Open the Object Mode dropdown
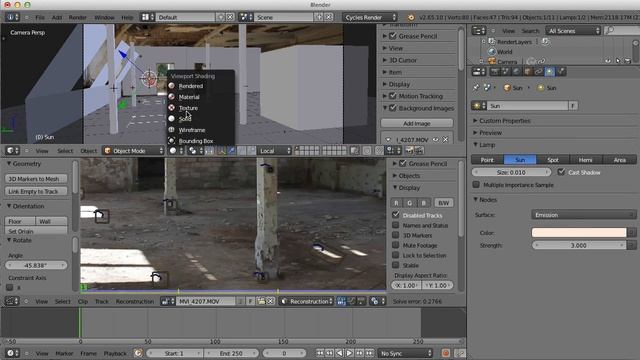 coord(133,151)
